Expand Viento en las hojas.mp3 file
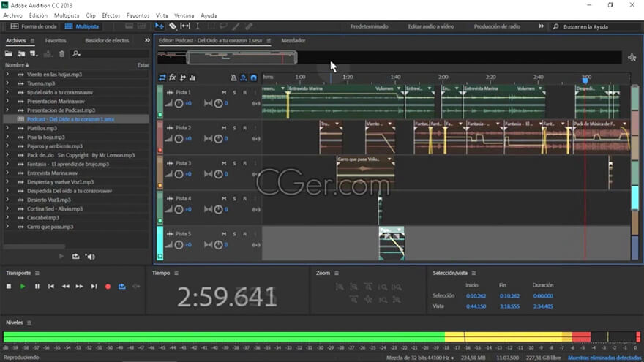The image size is (644, 362). (x=7, y=75)
